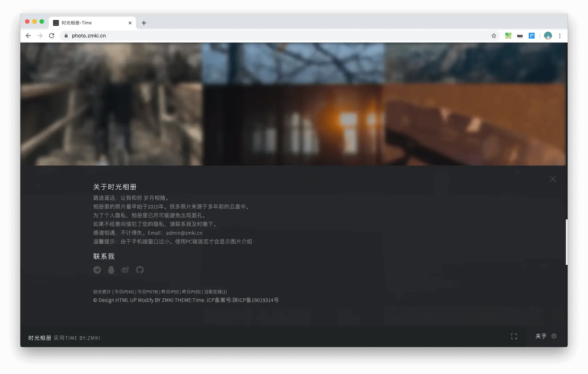Open the Telegram contact icon

97,270
